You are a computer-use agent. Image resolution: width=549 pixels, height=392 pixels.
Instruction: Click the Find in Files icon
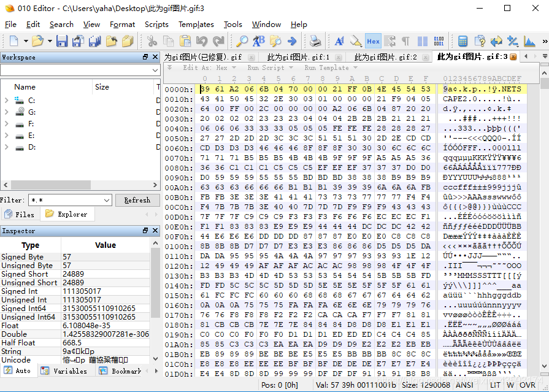click(275, 41)
